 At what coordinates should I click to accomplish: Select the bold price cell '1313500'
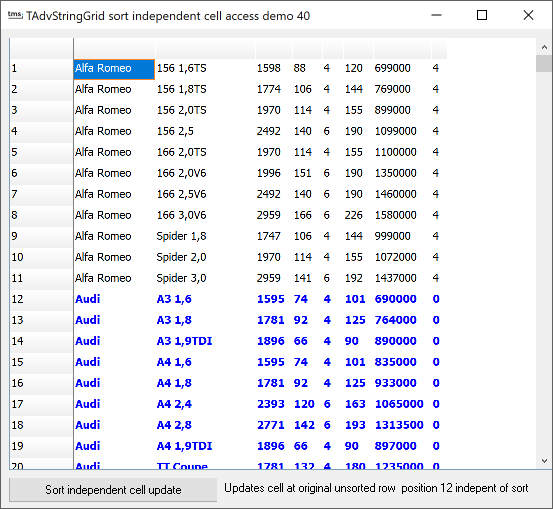[402, 426]
